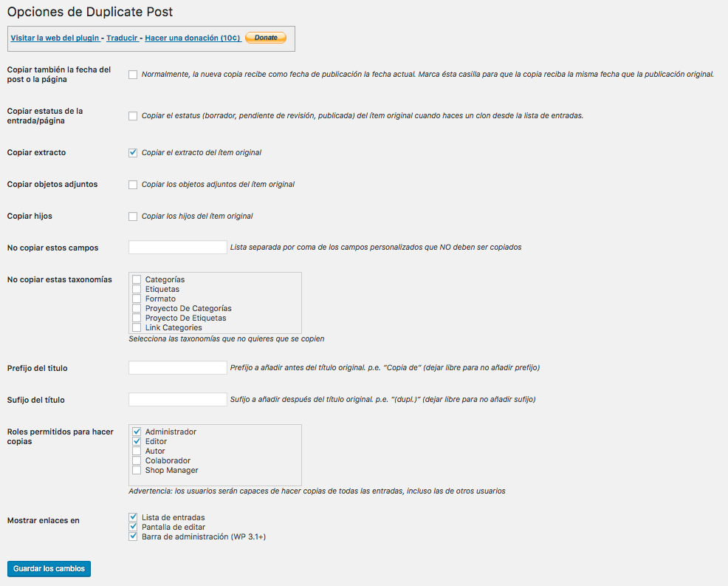
Task: Click the PayPal Donate button
Action: coord(265,38)
